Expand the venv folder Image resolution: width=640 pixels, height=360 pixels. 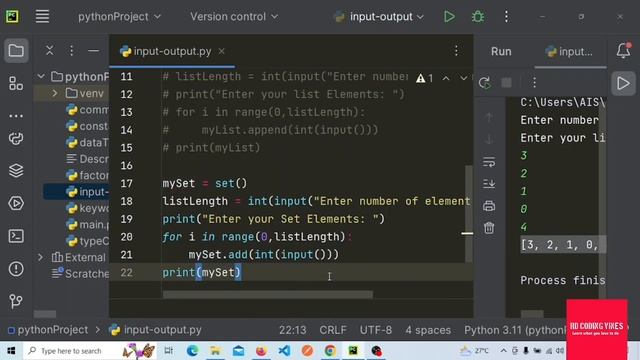[55, 93]
